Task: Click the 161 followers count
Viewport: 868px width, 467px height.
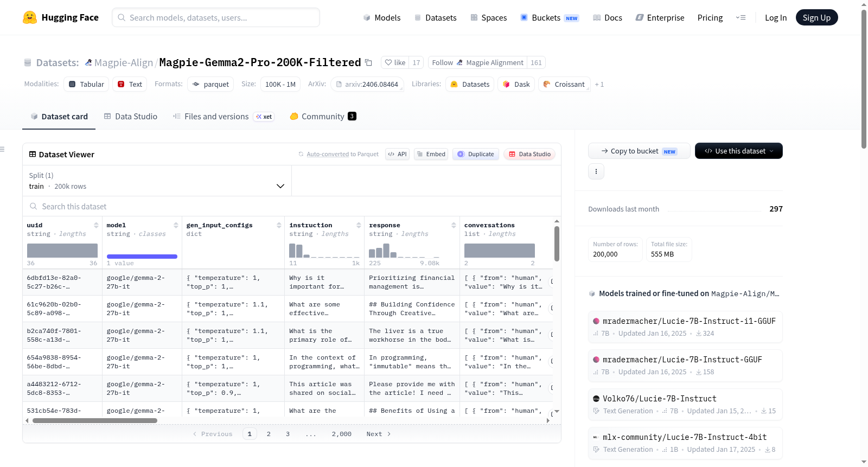Action: [x=536, y=62]
